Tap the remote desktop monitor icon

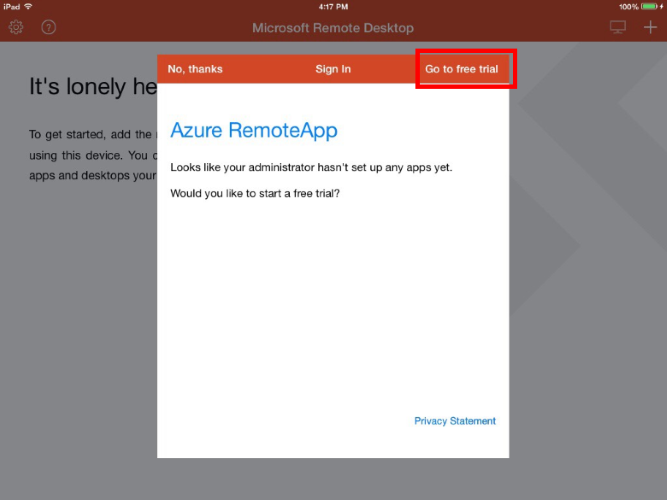(618, 27)
